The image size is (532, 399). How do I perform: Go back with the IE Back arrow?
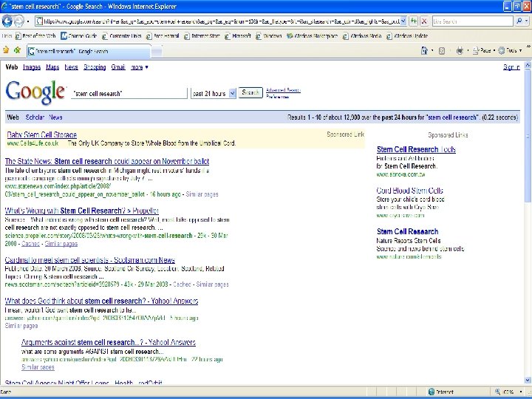(x=7, y=21)
